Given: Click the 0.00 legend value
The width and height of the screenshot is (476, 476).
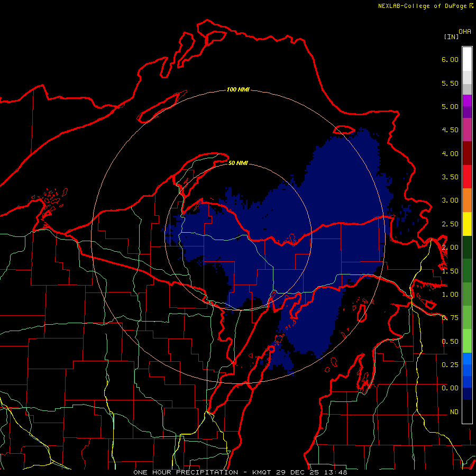Looking at the screenshot, I should 450,388.
